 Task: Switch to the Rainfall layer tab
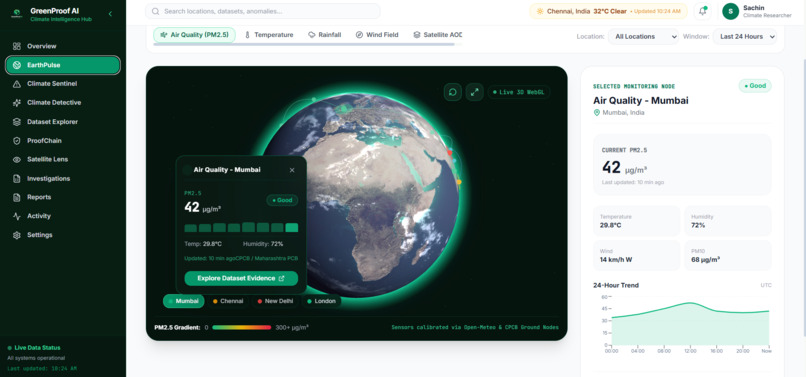click(324, 35)
